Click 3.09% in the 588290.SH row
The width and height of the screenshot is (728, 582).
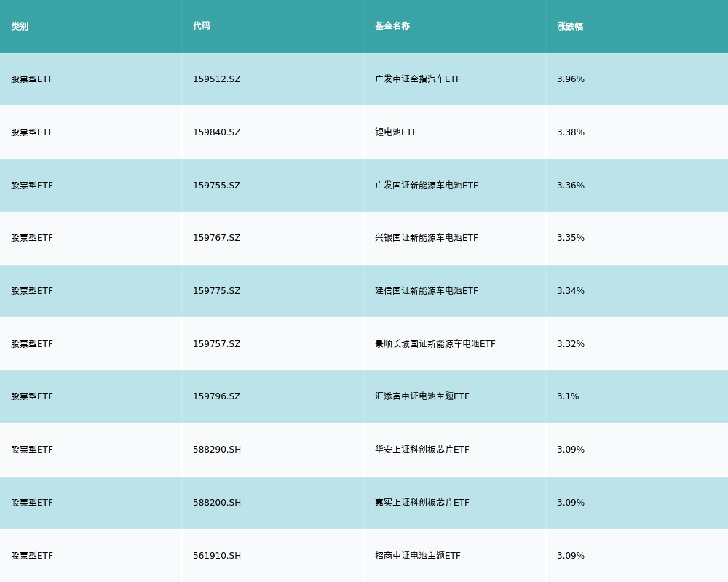(x=571, y=450)
